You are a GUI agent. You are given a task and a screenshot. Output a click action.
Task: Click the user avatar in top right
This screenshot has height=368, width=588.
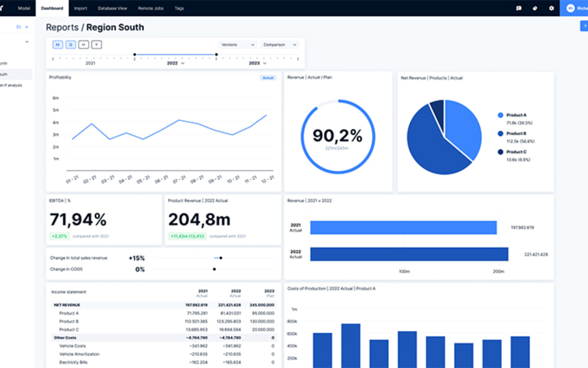pos(570,8)
